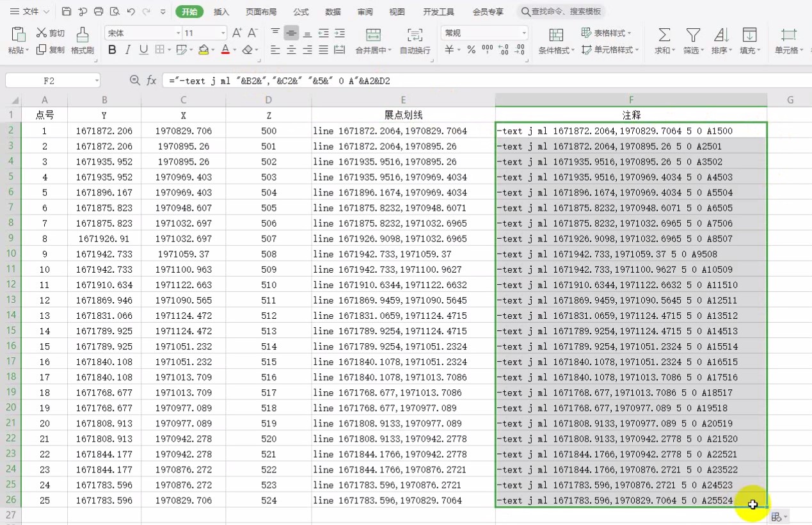Click the Cut (剪切) scissors button
The height and width of the screenshot is (525, 812).
click(50, 33)
